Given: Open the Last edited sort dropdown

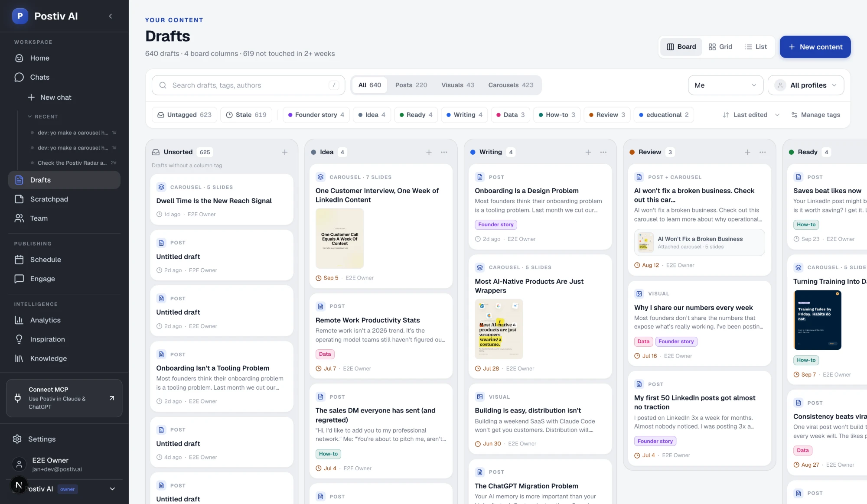Looking at the screenshot, I should [751, 115].
